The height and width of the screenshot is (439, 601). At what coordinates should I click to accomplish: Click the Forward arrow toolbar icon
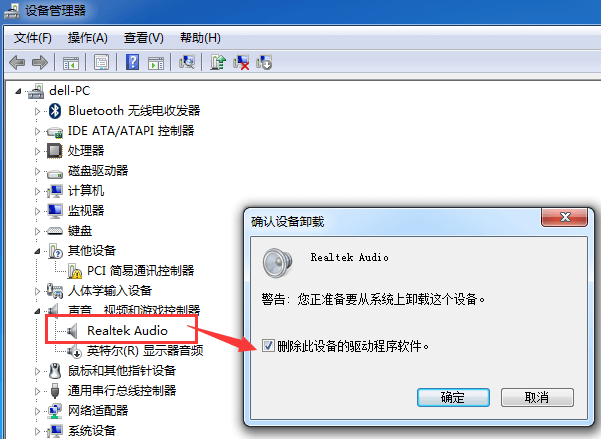click(40, 62)
